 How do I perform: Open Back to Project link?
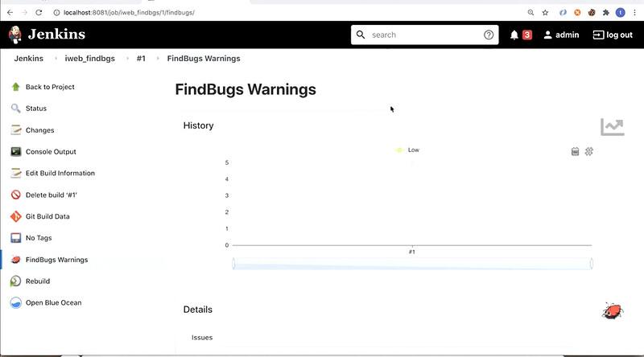pos(50,87)
